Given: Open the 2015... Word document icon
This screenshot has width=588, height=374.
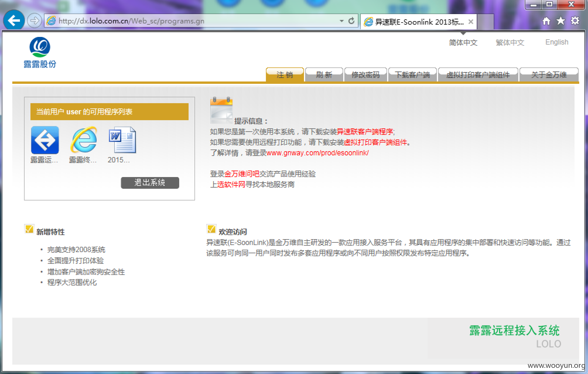Looking at the screenshot, I should click(122, 140).
